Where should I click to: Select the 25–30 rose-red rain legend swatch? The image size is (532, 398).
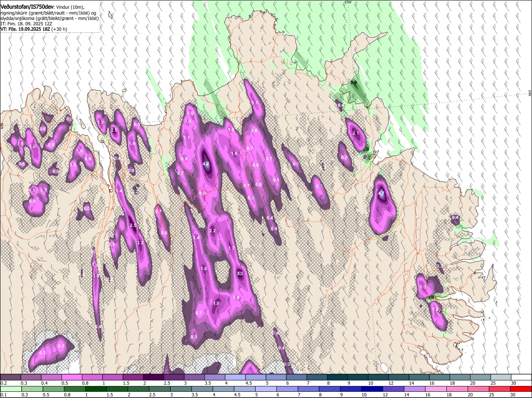(500, 389)
